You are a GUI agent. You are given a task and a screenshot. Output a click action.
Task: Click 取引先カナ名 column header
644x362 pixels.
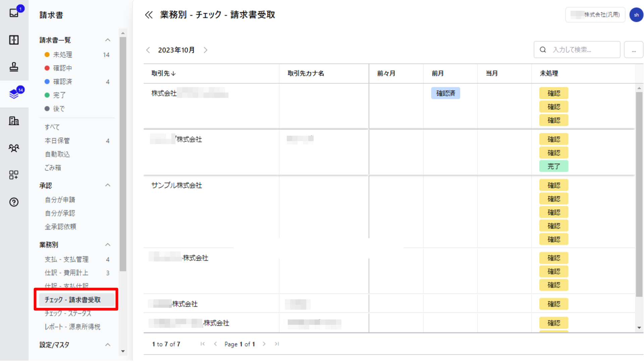[306, 73]
